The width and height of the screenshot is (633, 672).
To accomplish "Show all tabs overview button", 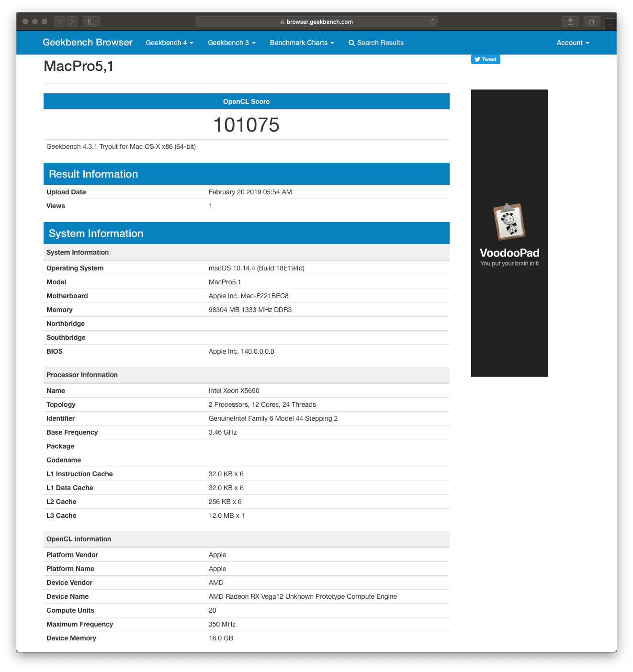I will click(x=592, y=22).
